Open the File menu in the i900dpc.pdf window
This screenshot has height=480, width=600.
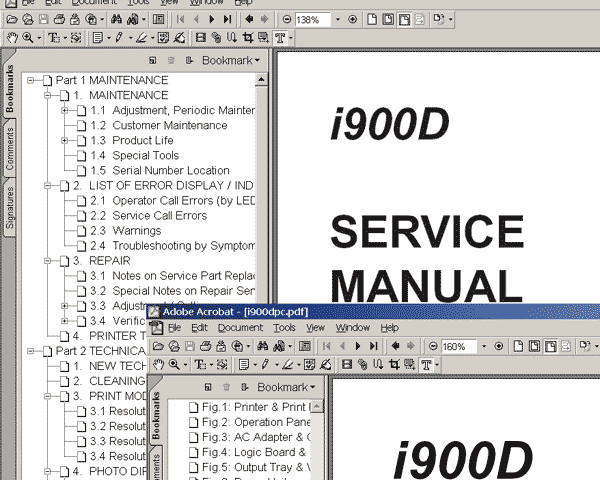coord(174,328)
